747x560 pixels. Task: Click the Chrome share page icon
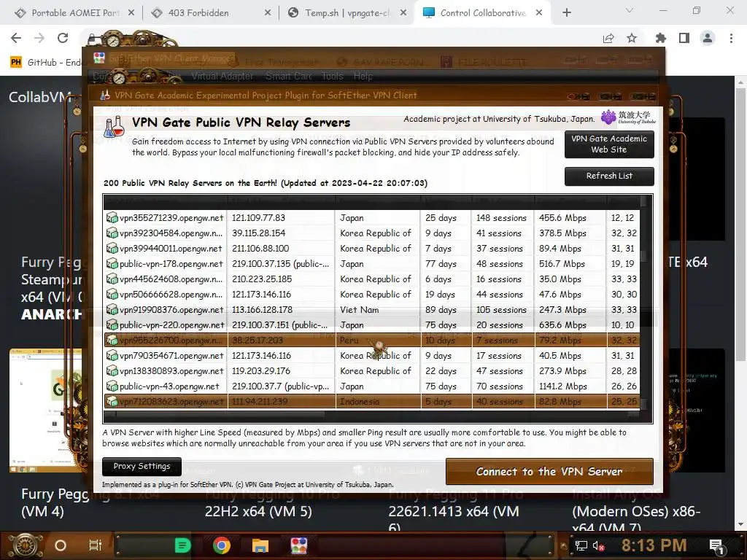pos(608,38)
